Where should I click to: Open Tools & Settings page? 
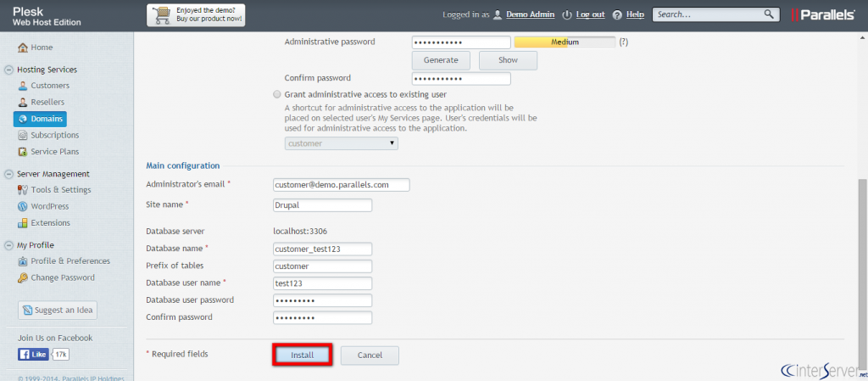pos(61,190)
